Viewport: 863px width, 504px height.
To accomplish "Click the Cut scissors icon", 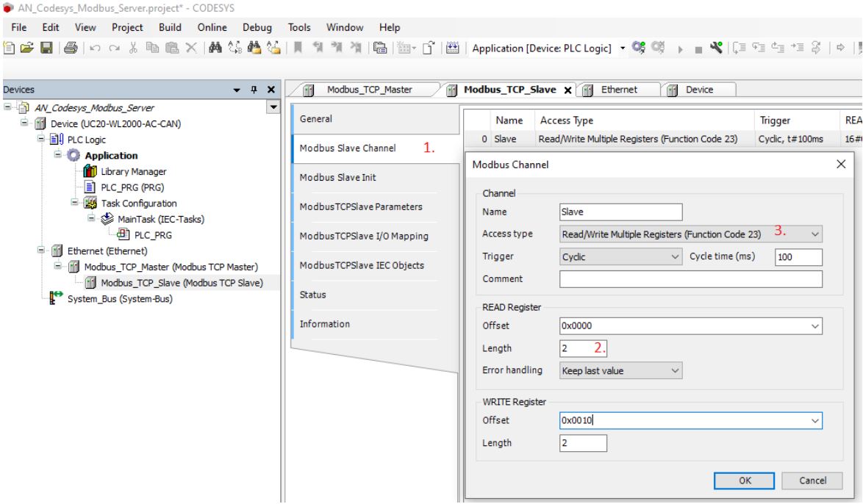I will pyautogui.click(x=133, y=48).
